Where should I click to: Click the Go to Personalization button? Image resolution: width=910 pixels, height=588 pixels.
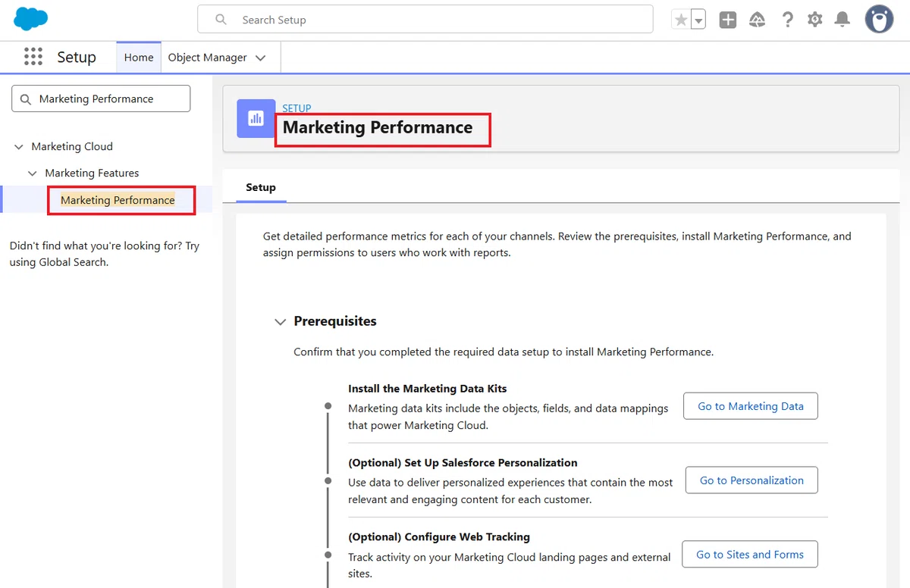click(x=751, y=480)
